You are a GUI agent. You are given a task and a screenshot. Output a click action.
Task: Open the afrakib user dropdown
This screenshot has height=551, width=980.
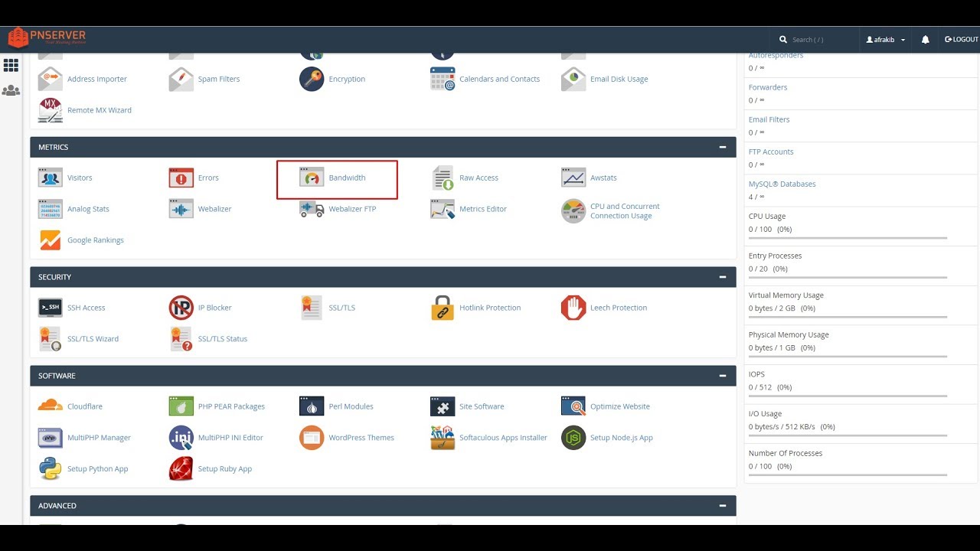tap(886, 40)
